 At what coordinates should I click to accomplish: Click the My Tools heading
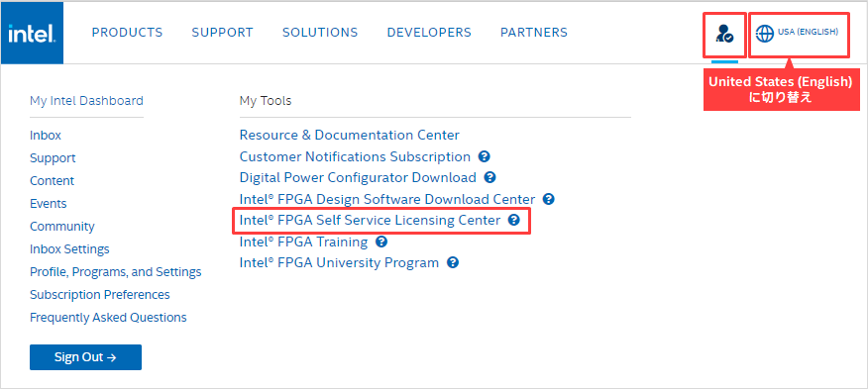(x=266, y=101)
